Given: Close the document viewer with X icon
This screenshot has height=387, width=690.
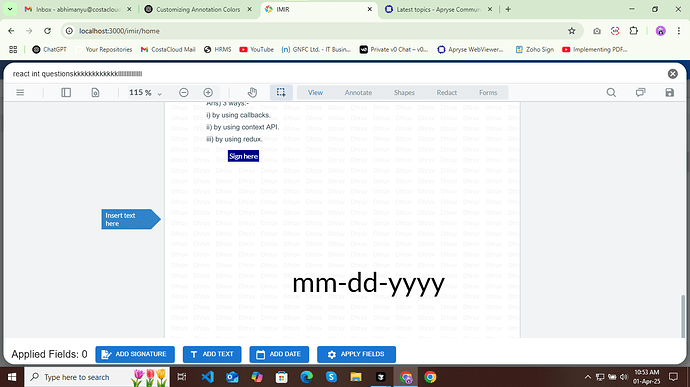Looking at the screenshot, I should [x=672, y=74].
